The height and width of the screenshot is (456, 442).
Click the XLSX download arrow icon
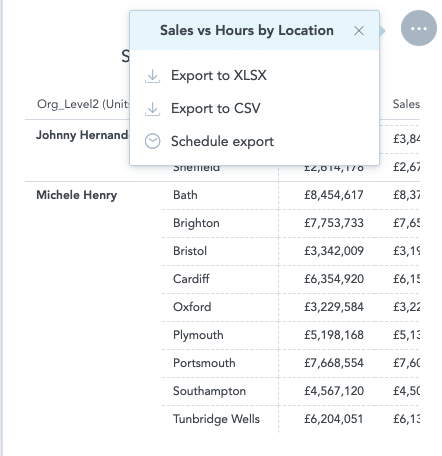pos(152,76)
